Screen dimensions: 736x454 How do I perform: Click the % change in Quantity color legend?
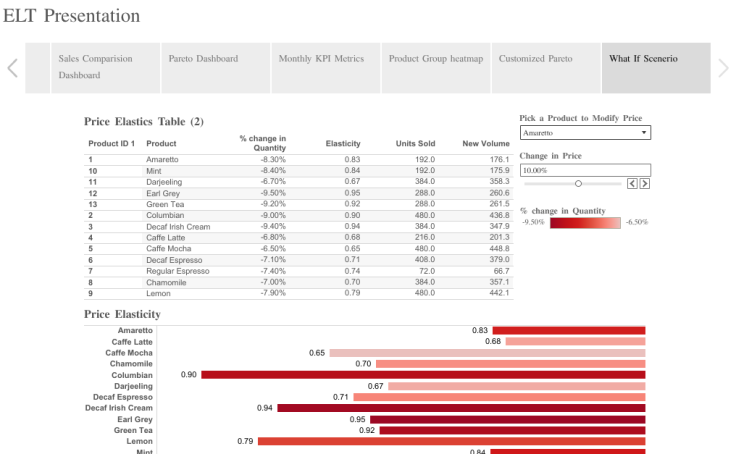tap(585, 222)
